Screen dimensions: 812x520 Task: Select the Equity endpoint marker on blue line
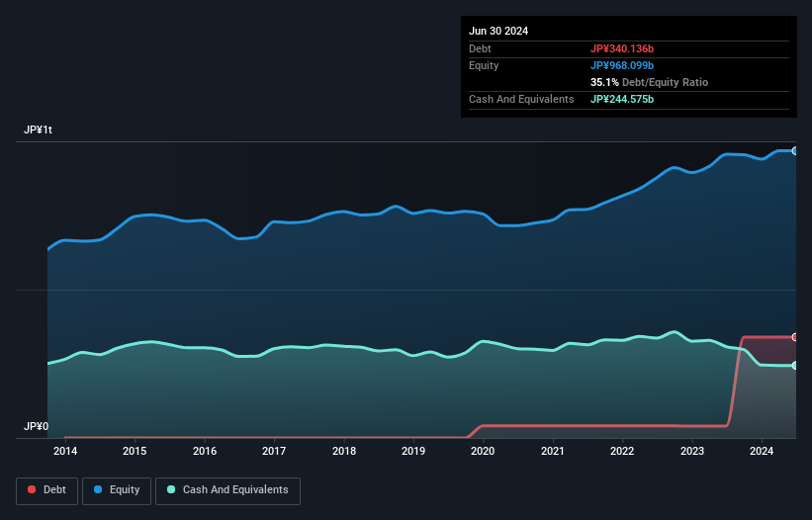tap(795, 151)
